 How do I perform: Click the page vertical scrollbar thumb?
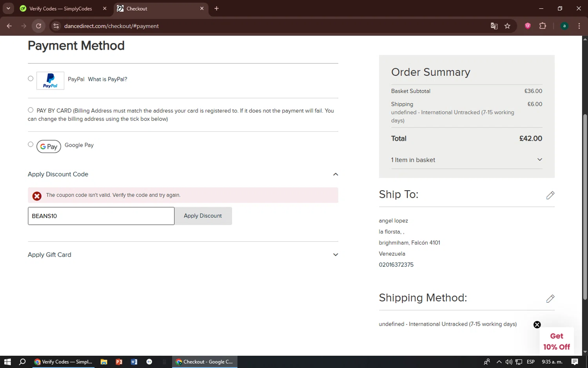pos(585,207)
